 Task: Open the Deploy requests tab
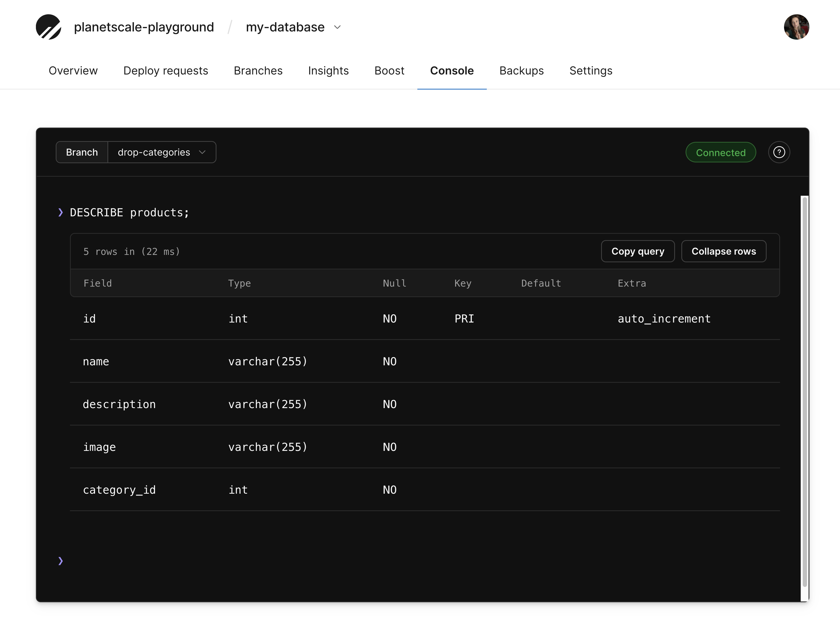166,71
